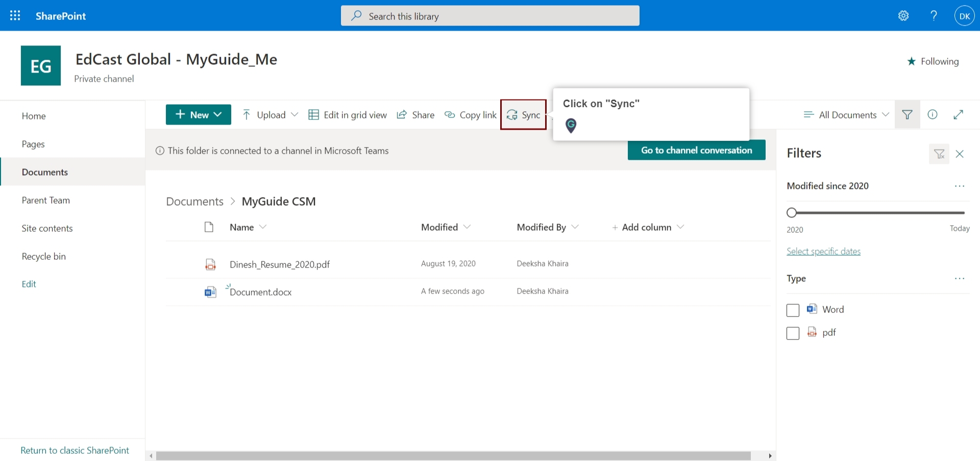Image resolution: width=980 pixels, height=461 pixels.
Task: Switch to Site contents in the sidebar
Action: [x=47, y=228]
